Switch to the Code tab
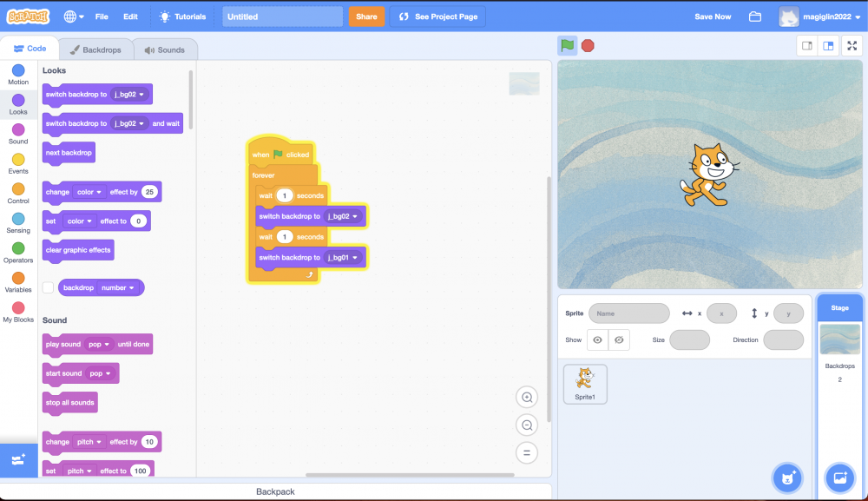This screenshot has height=501, width=868. pyautogui.click(x=30, y=49)
